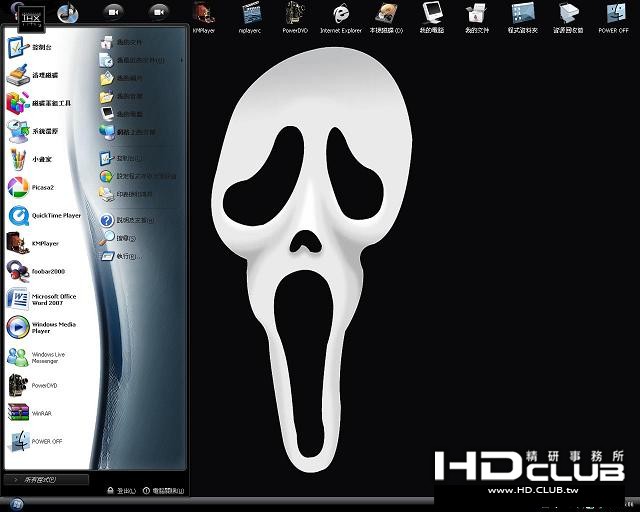Open Internet Explorer desktop icon
The width and height of the screenshot is (640, 512).
(x=341, y=17)
